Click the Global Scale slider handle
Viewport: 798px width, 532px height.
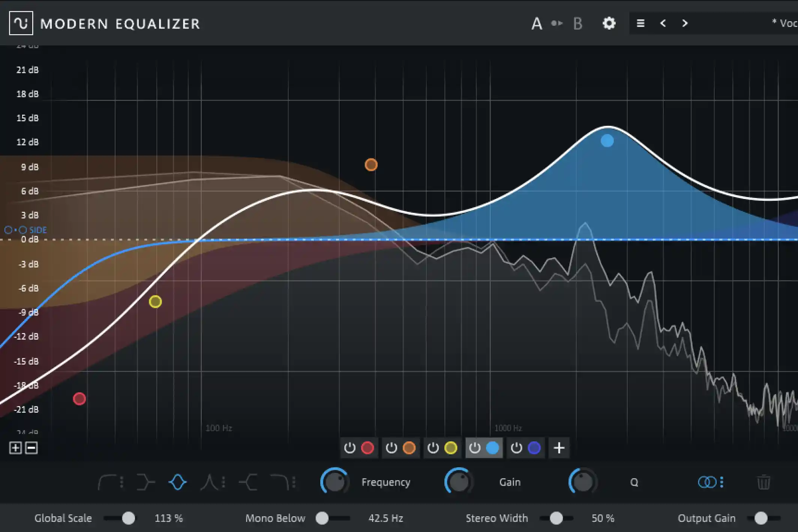click(129, 518)
